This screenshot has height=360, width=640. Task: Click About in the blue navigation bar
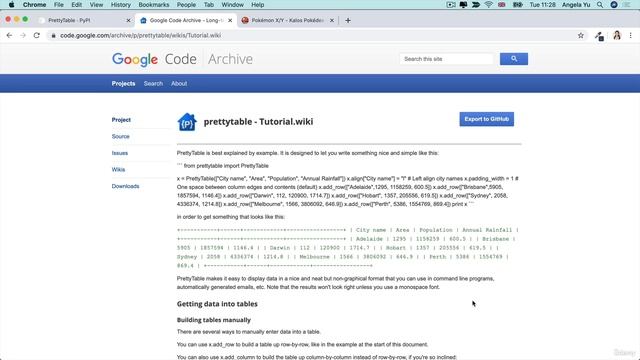pos(179,83)
